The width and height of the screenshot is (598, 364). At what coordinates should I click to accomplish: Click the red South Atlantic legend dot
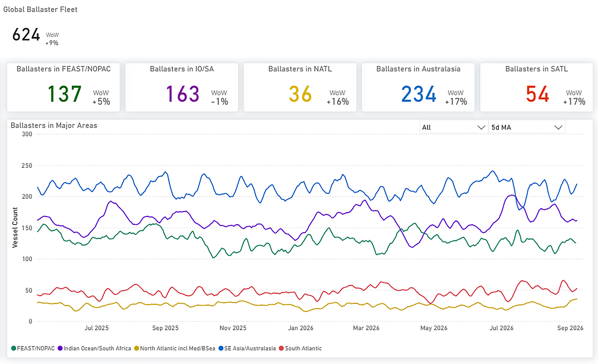tap(281, 348)
